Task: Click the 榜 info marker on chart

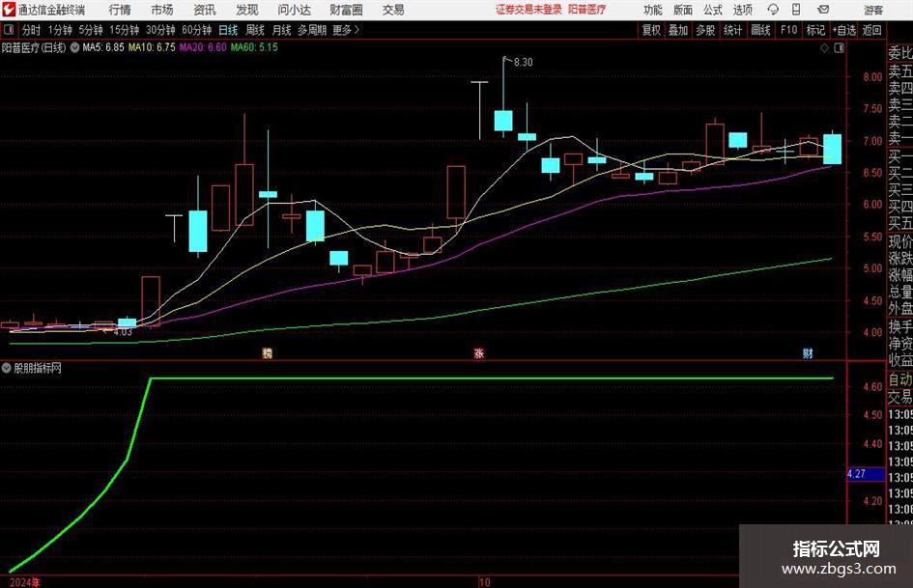Action: point(268,352)
